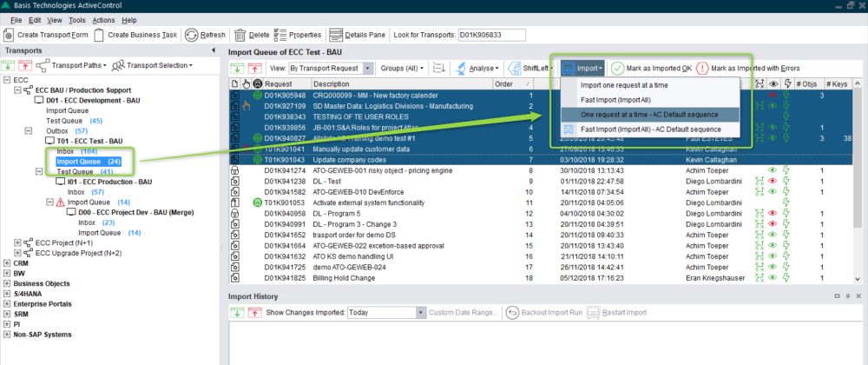Click the document column header icon
The image size is (868, 365).
coord(234,84)
